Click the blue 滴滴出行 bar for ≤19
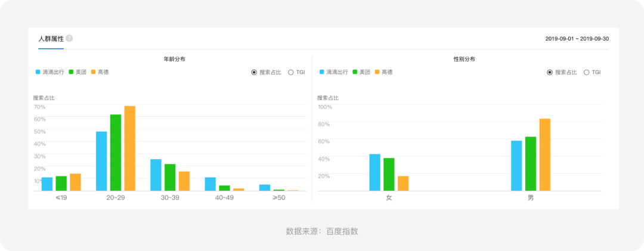This screenshot has height=251, width=644. point(47,184)
